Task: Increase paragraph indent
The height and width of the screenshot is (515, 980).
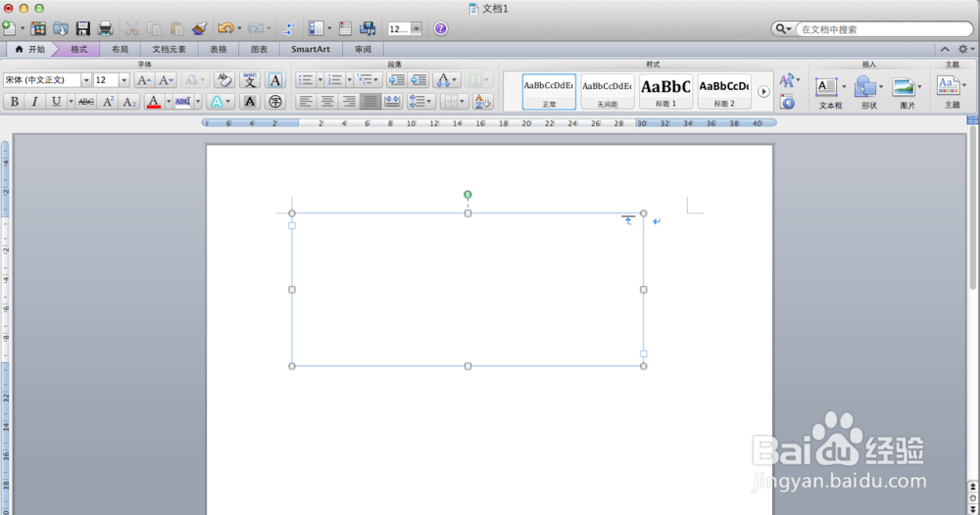Action: click(x=418, y=80)
